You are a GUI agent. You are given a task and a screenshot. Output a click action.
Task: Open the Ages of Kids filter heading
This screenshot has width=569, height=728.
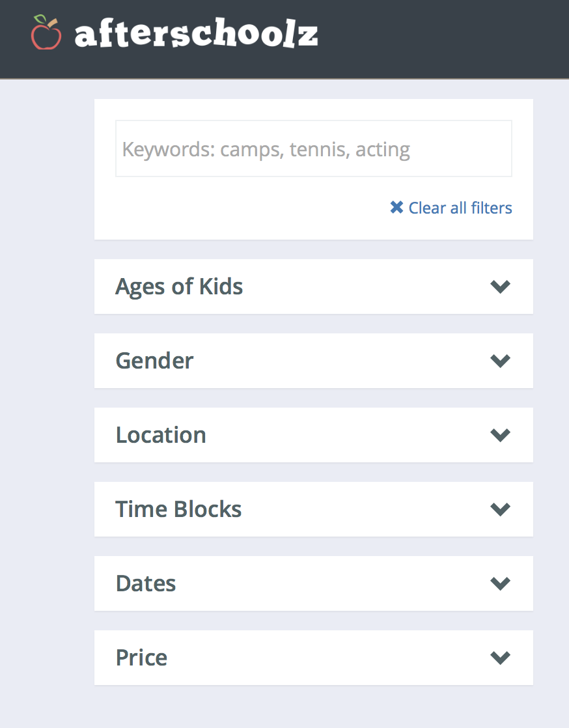[x=179, y=287]
